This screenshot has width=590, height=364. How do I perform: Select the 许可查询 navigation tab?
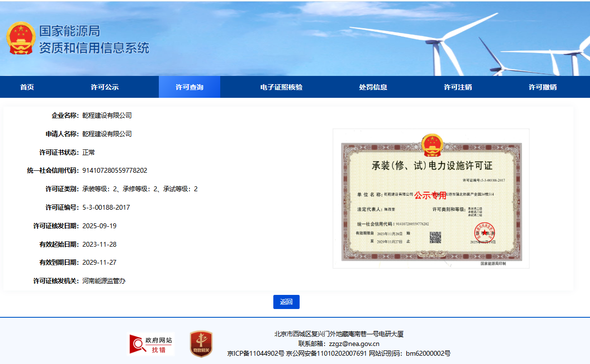point(190,87)
